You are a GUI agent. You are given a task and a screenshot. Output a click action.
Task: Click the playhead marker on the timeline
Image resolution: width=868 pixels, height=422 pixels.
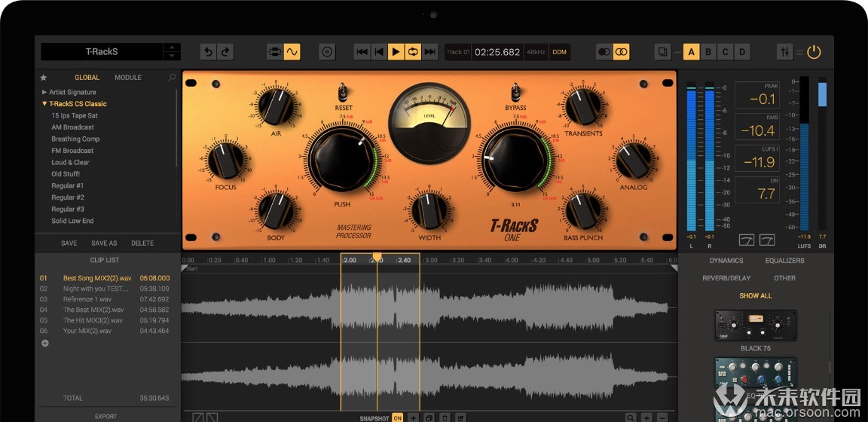coord(377,256)
